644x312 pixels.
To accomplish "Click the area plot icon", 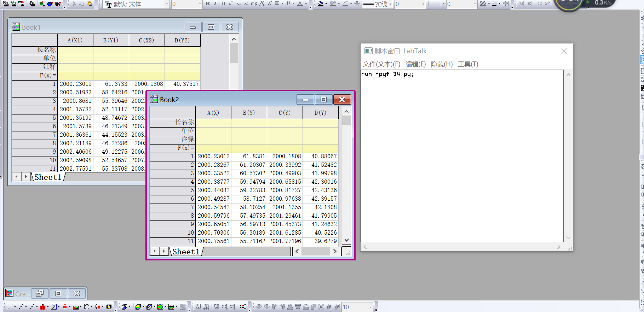I will 75,307.
